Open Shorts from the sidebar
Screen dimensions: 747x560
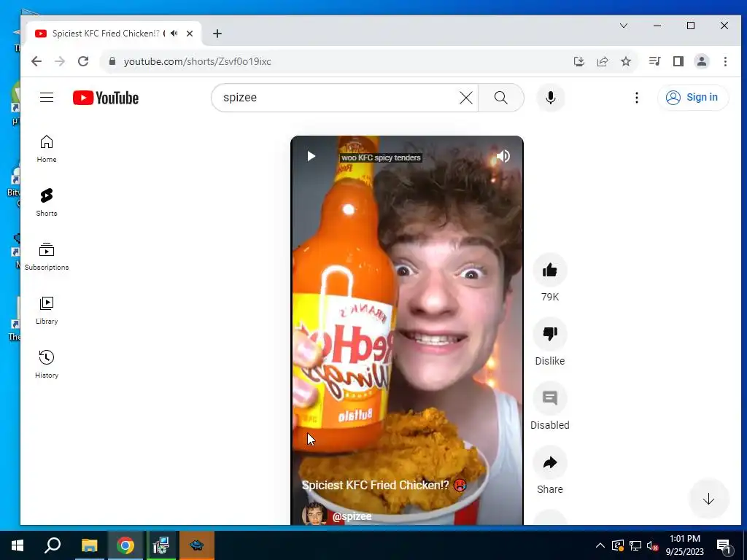coord(47,203)
